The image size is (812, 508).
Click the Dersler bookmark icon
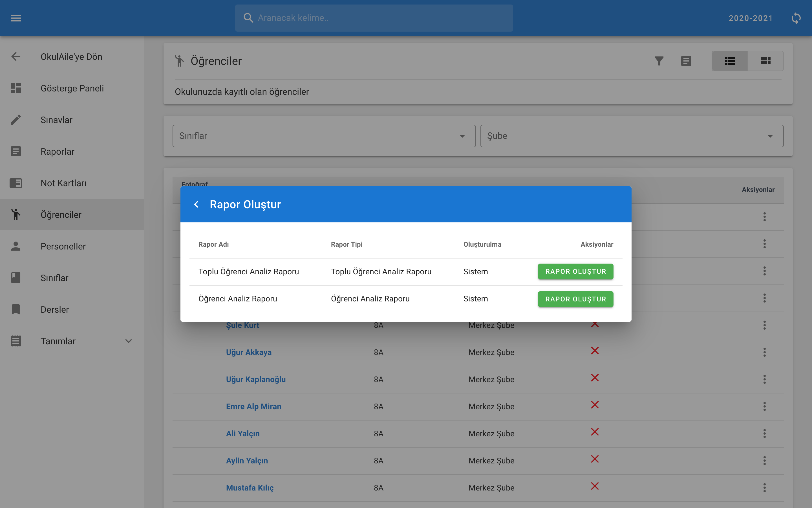(16, 309)
